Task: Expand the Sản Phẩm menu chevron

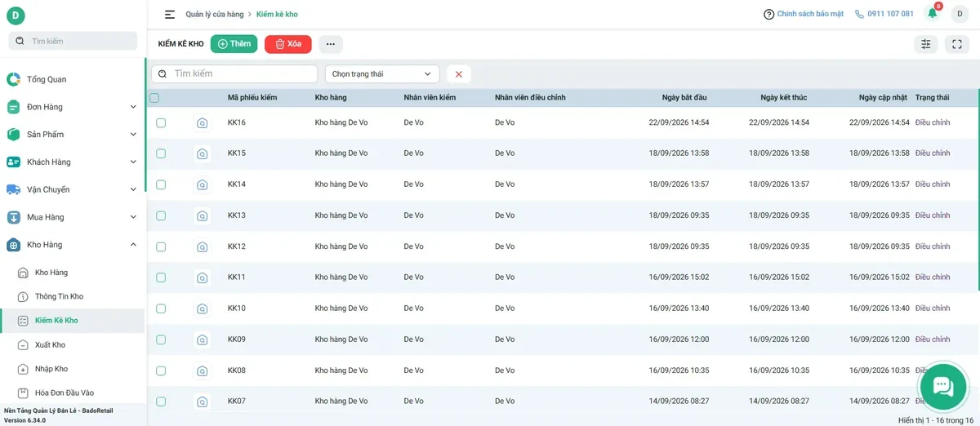Action: click(133, 135)
